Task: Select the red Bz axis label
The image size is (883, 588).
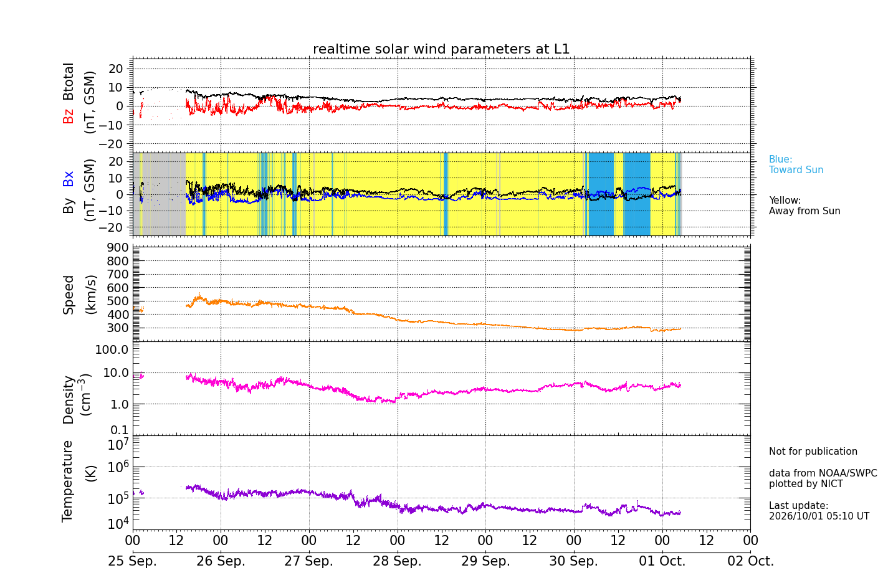Action: (x=68, y=116)
